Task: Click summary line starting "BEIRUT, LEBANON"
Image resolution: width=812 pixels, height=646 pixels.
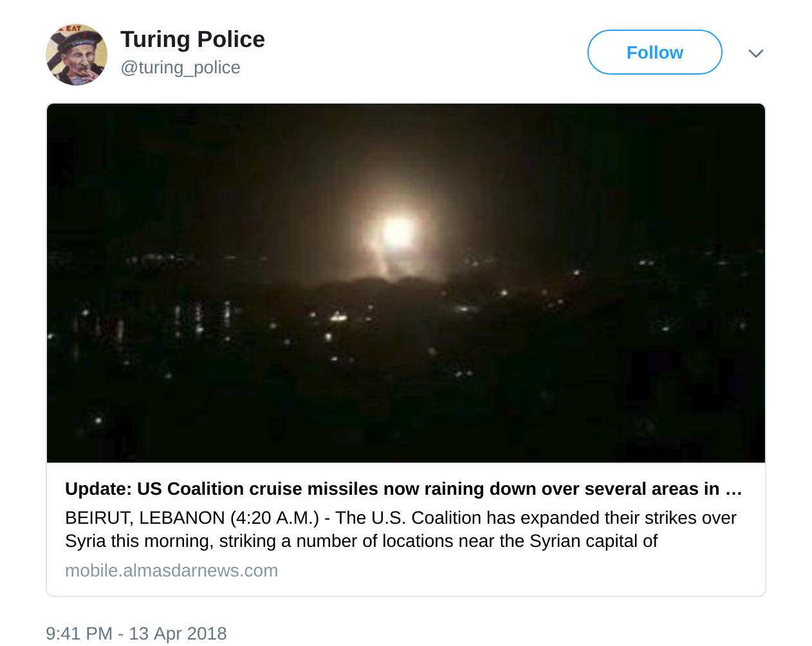Action: coord(400,518)
